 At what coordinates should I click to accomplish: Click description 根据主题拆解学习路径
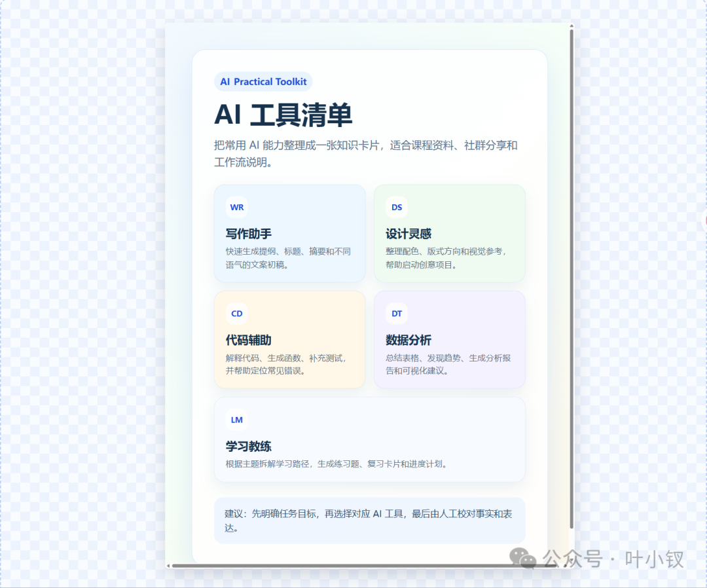tap(336, 464)
